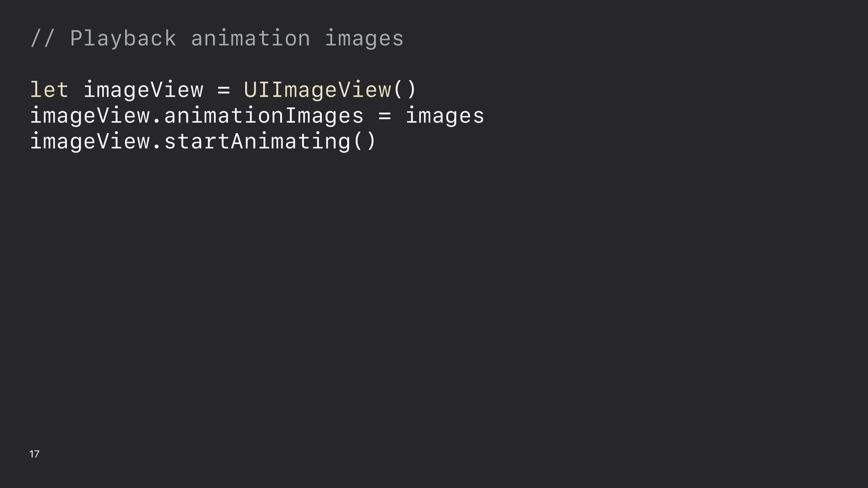
Task: Click the equals sign before 'images'
Action: pos(384,116)
